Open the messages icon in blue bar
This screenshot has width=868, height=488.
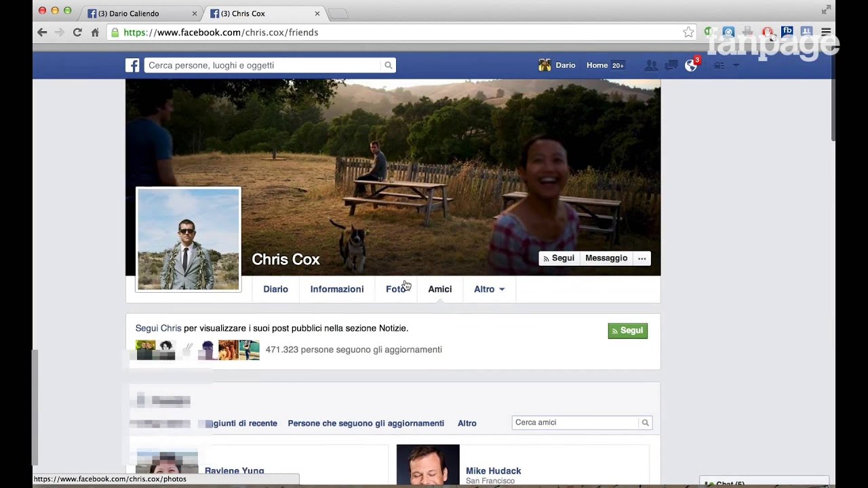point(671,65)
